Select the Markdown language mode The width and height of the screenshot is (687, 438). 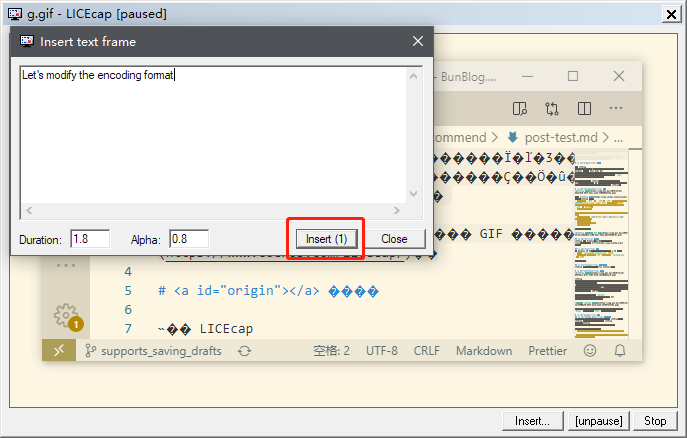tap(484, 351)
